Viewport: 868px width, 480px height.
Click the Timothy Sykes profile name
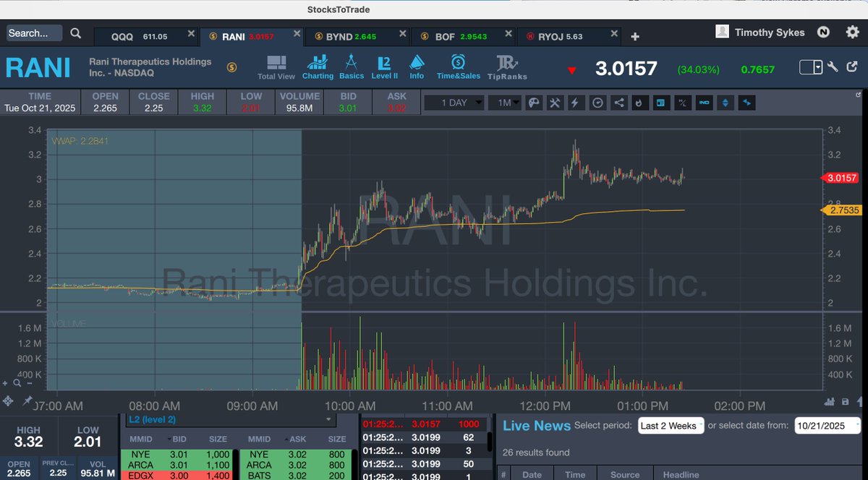(x=769, y=32)
